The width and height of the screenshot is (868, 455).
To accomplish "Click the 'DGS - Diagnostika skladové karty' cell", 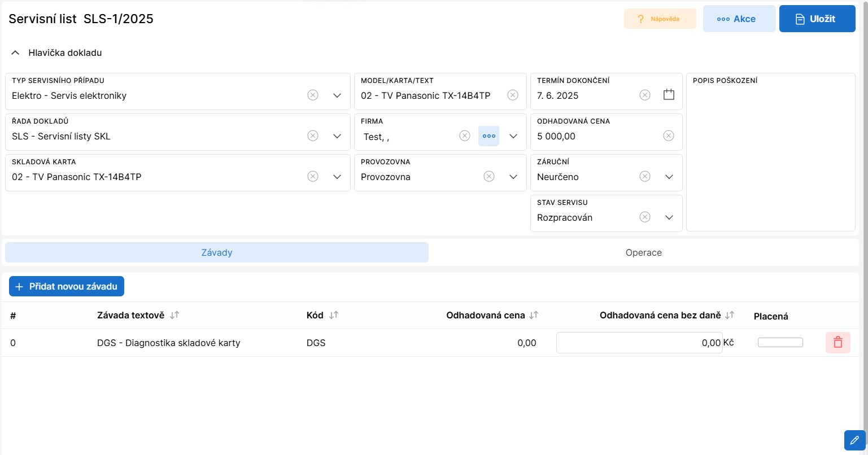I will click(169, 343).
